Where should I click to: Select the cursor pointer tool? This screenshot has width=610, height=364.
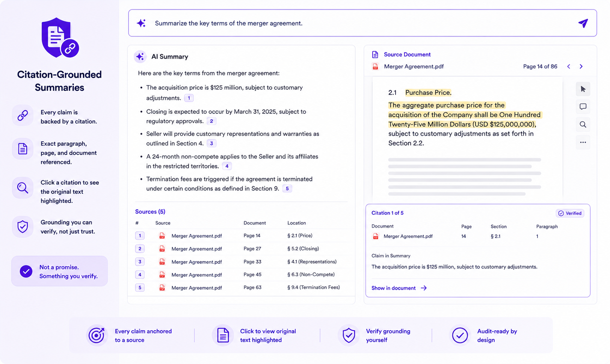click(583, 89)
